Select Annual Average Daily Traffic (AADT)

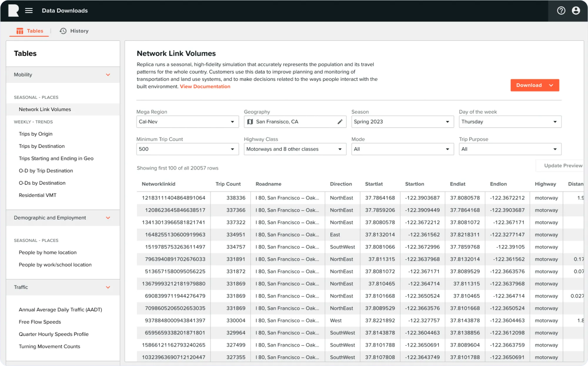[60, 310]
